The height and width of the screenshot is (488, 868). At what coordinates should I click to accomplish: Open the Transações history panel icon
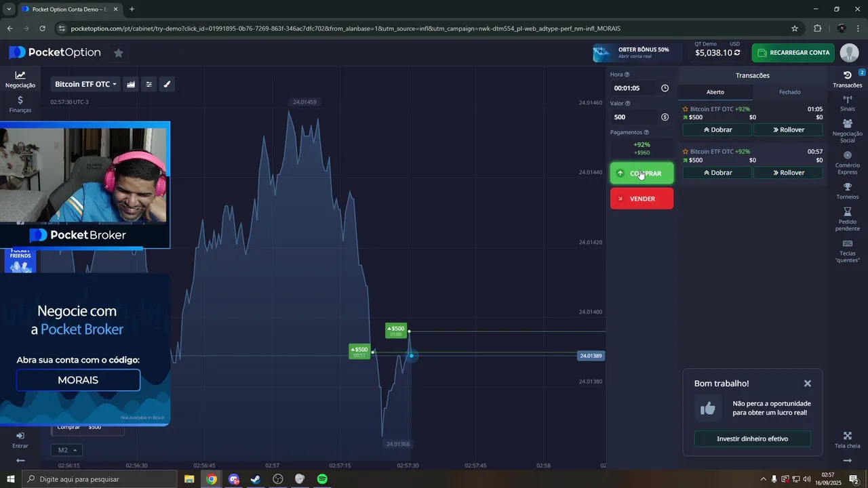pyautogui.click(x=848, y=79)
